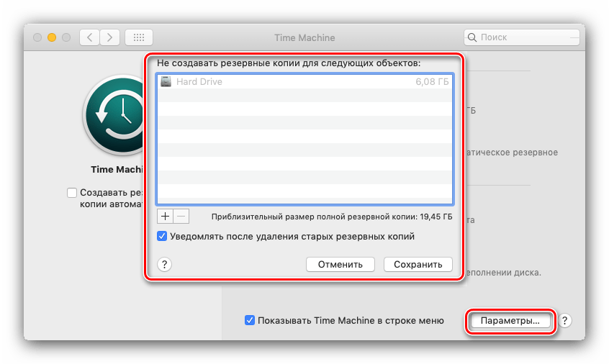609x364 pixels.
Task: Click the back navigation arrow
Action: tap(89, 37)
